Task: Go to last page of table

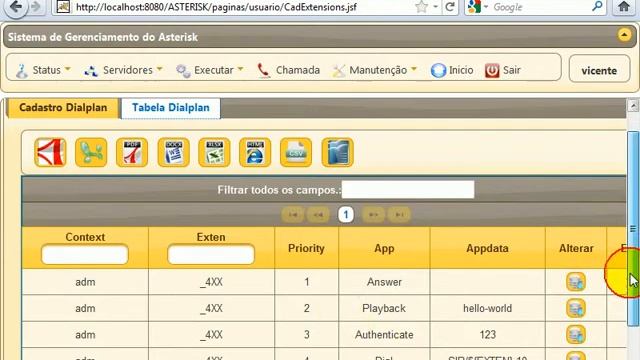Action: pyautogui.click(x=400, y=215)
